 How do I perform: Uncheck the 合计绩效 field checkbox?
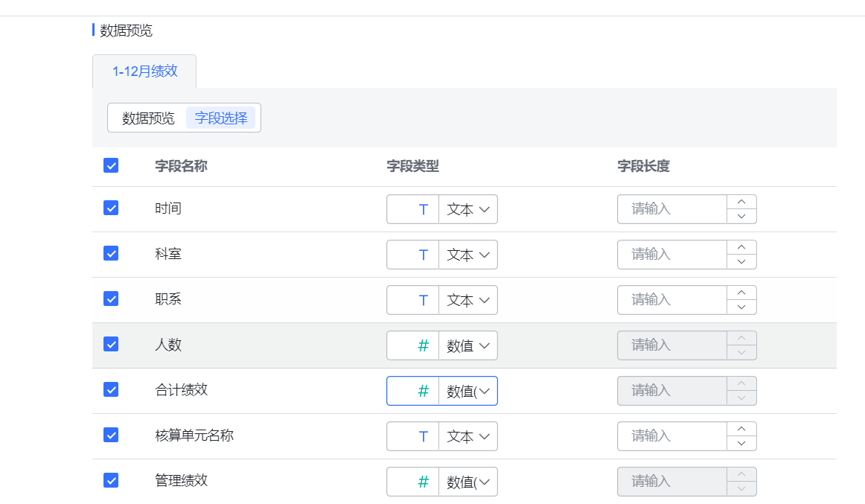pyautogui.click(x=111, y=390)
